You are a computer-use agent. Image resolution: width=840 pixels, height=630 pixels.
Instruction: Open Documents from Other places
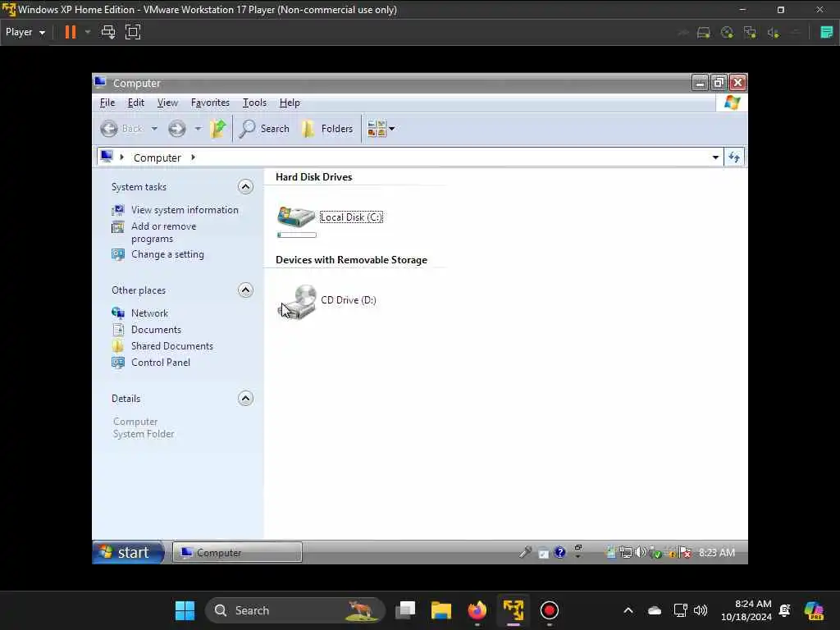pos(156,330)
